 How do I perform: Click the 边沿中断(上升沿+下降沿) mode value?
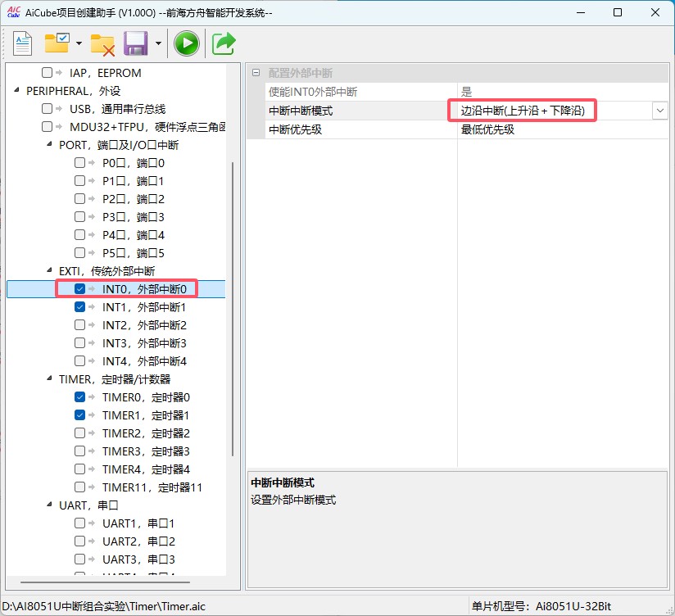[523, 111]
